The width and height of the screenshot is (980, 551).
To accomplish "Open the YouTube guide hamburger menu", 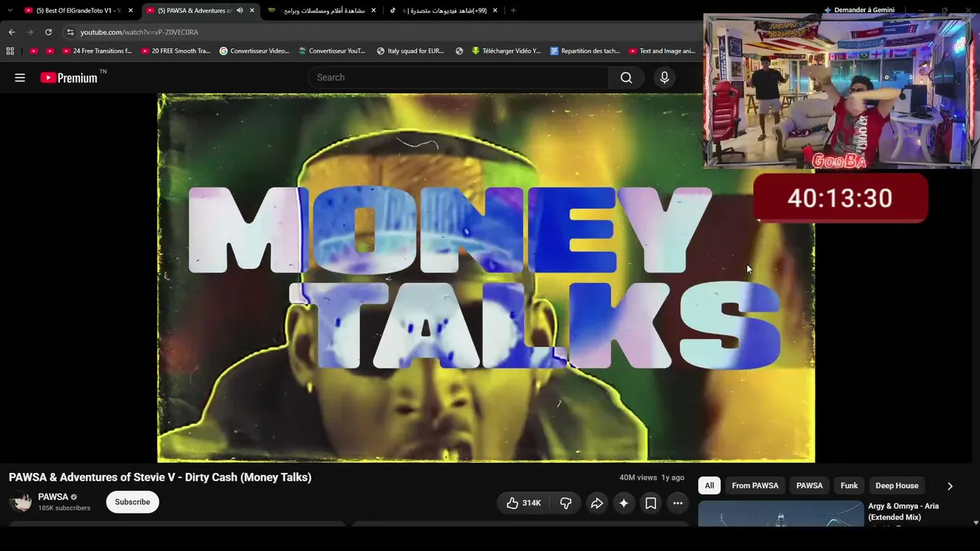I will 20,77.
